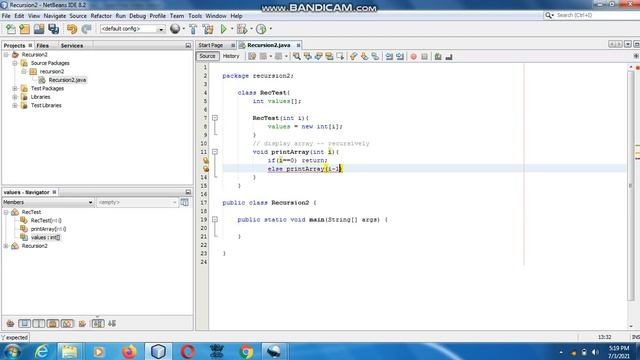Click the Save All toolbar icon
This screenshot has width=640, height=360.
click(x=53, y=29)
